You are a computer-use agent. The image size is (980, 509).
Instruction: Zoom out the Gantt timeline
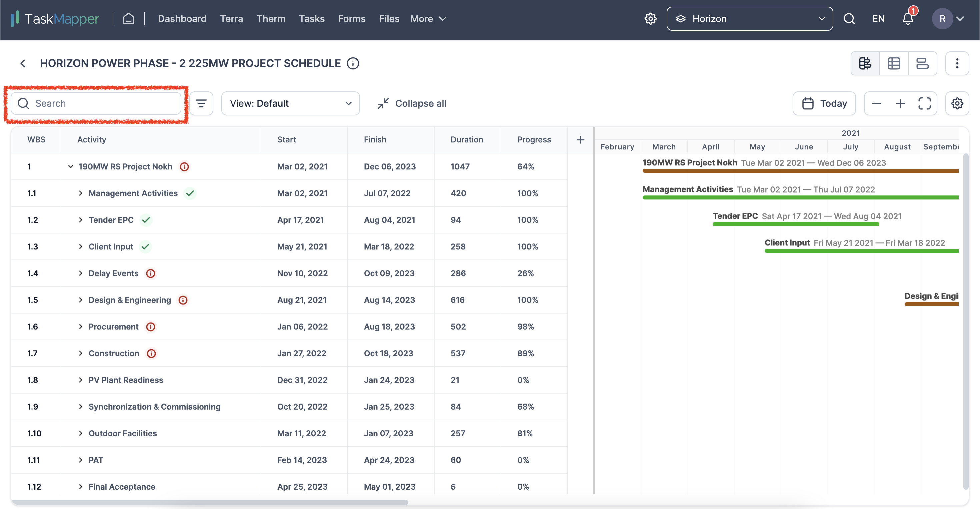click(877, 103)
